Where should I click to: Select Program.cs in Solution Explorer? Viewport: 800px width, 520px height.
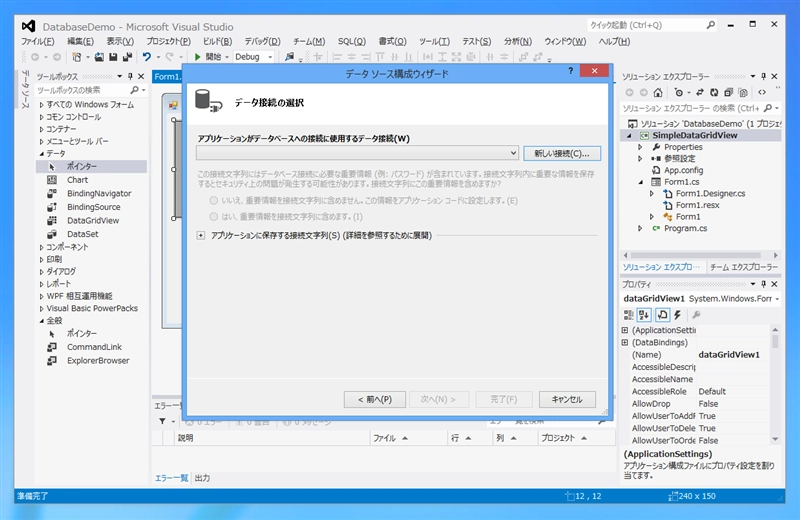click(x=685, y=229)
